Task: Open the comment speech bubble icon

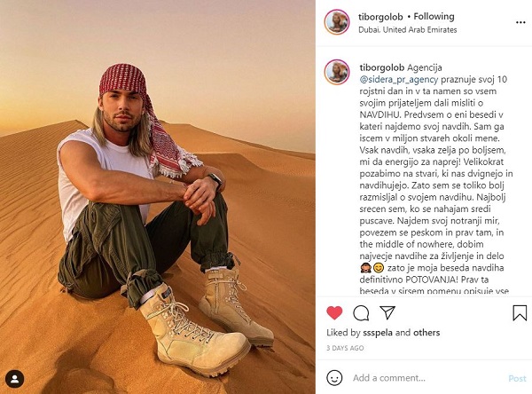Action: 361,313
